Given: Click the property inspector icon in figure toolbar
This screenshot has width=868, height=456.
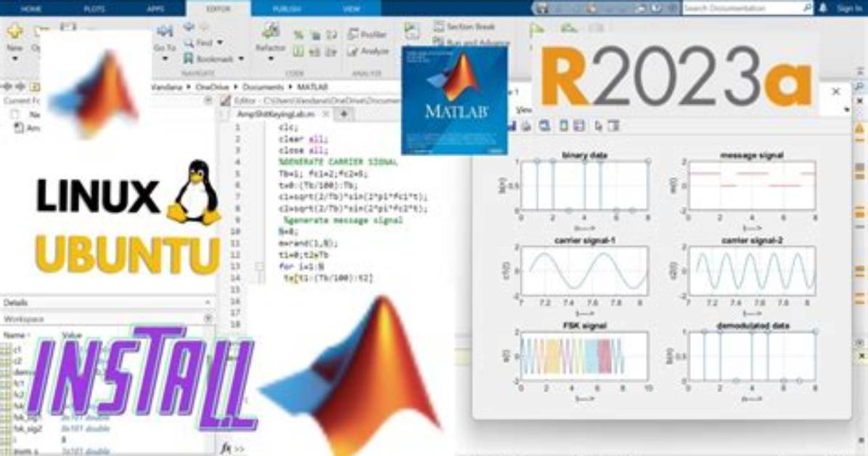Looking at the screenshot, I should [x=613, y=126].
